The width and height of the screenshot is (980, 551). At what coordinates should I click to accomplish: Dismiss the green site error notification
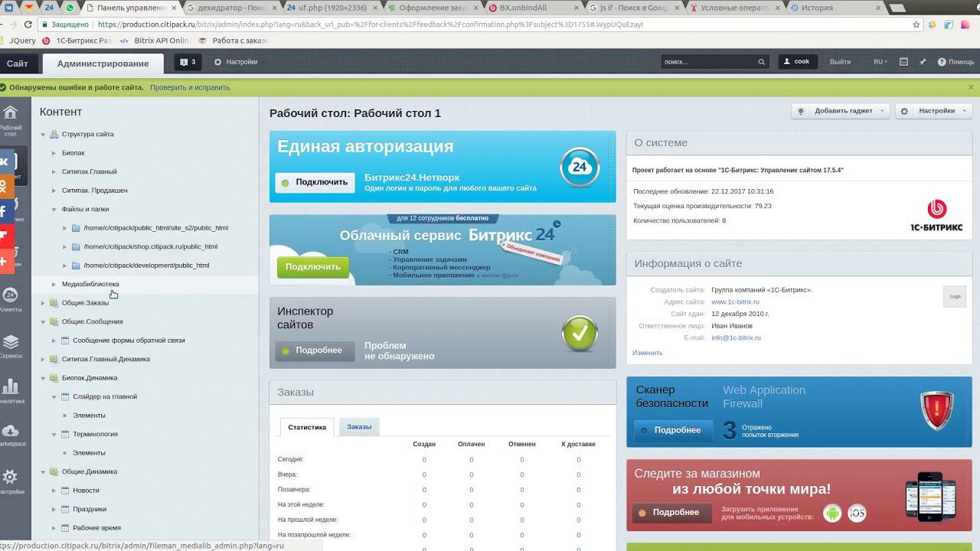(x=971, y=87)
